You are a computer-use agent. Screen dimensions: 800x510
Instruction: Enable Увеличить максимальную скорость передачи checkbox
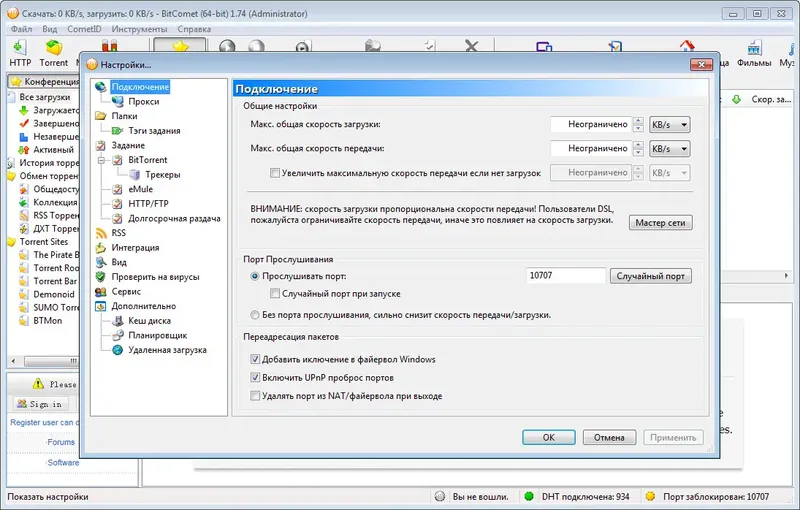pyautogui.click(x=274, y=173)
